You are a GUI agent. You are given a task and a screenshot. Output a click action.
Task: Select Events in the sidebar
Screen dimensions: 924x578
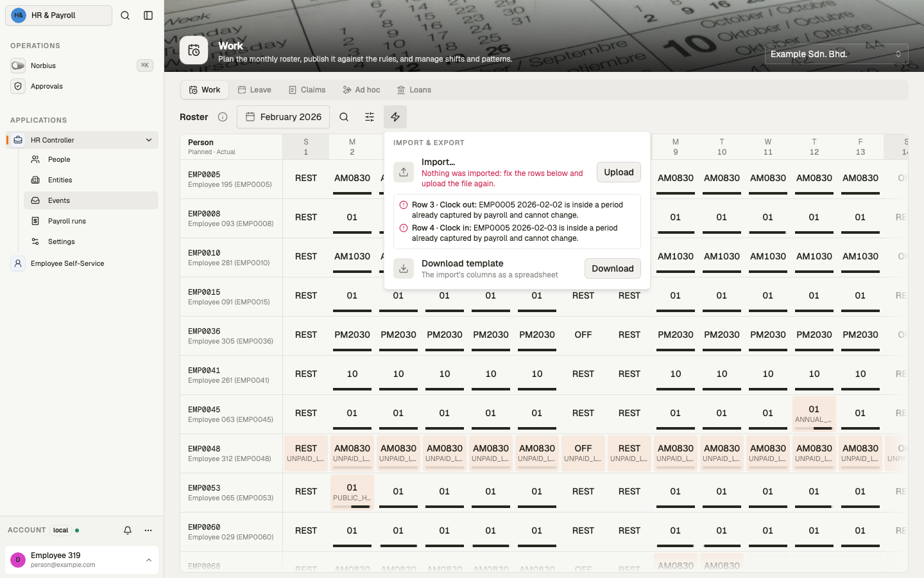click(91, 200)
